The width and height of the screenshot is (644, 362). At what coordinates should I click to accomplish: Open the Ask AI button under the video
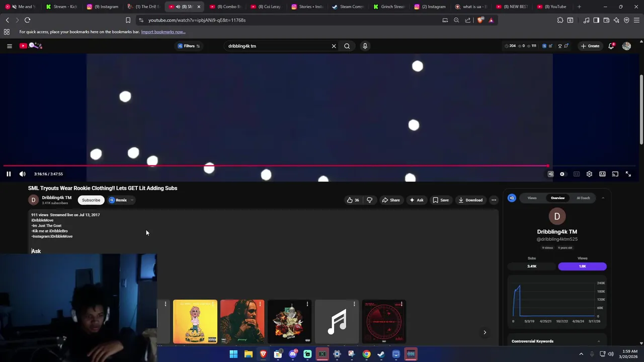click(x=416, y=200)
